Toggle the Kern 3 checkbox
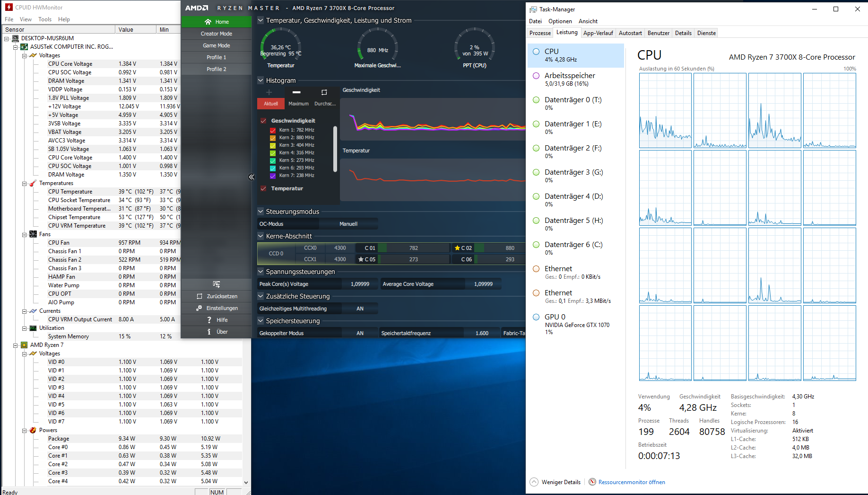Screen dimensions: 868x495 273,145
